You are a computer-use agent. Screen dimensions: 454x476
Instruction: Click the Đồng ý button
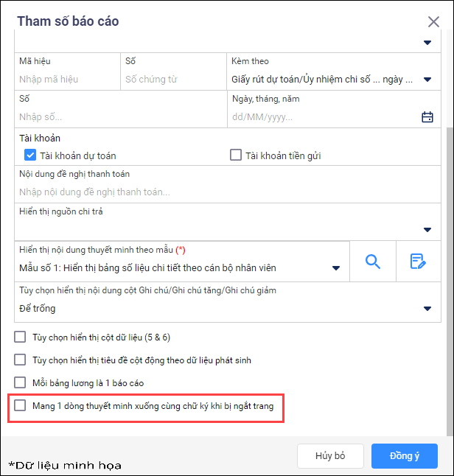pos(405,456)
